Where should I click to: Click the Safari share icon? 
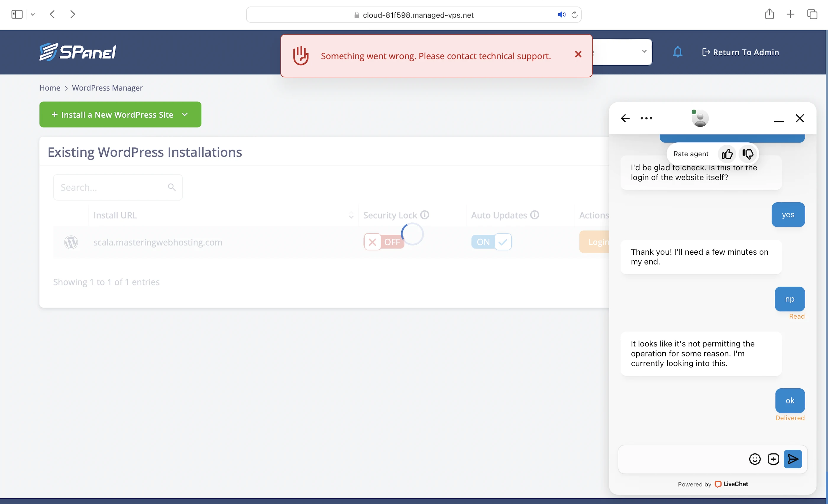[769, 14]
